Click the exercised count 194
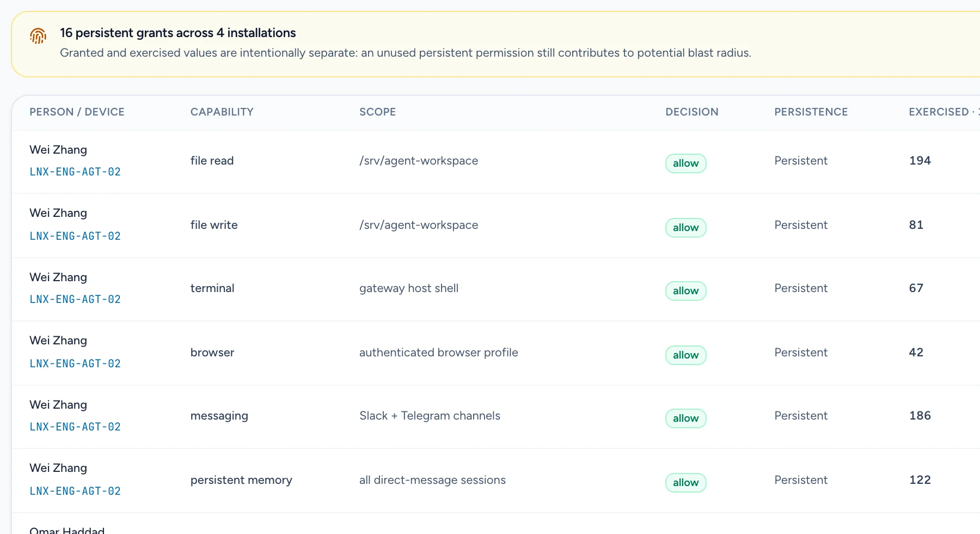980x534 pixels. (920, 161)
